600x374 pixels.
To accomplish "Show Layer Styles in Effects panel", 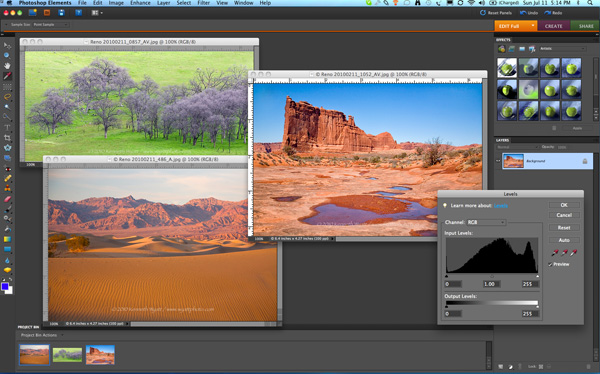I will (x=512, y=49).
